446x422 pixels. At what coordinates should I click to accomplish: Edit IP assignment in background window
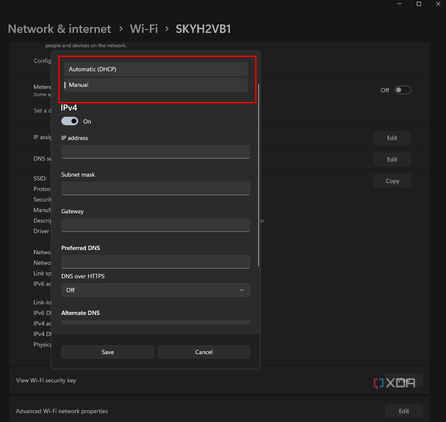click(392, 138)
